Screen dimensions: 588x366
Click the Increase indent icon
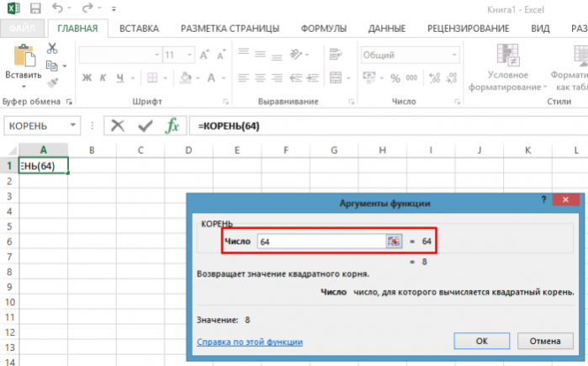(x=312, y=77)
